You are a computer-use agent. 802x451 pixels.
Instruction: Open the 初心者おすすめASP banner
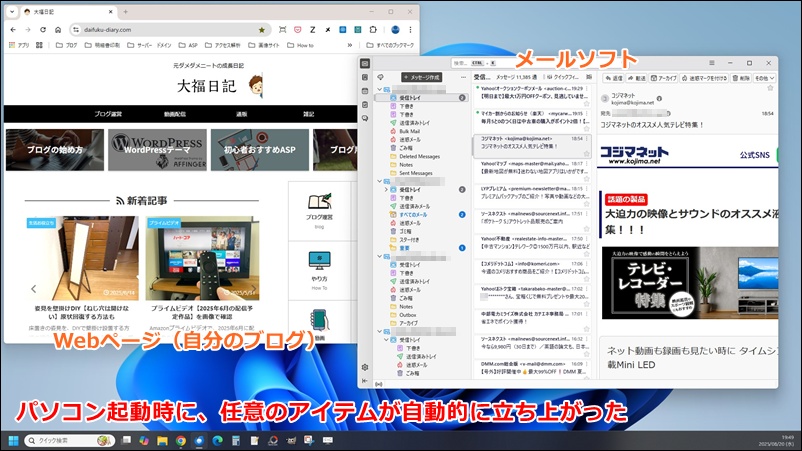point(260,150)
